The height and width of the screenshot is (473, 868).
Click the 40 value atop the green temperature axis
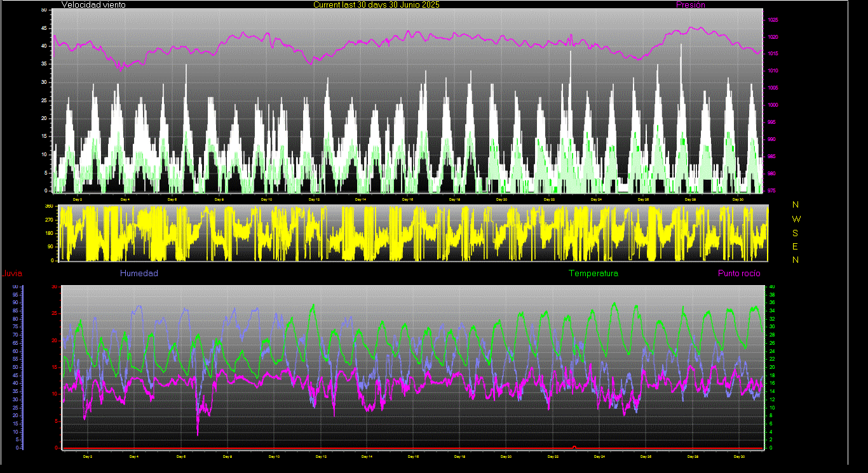pyautogui.click(x=771, y=287)
